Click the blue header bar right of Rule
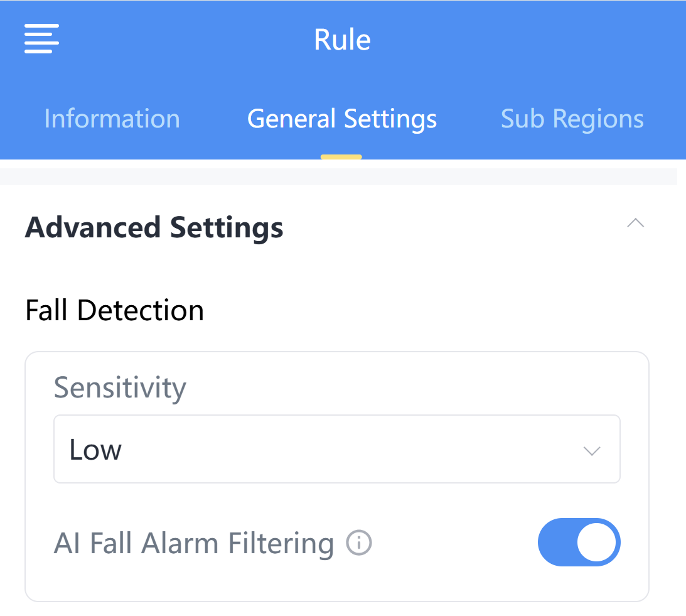Screen dimensions: 686x616 533,40
